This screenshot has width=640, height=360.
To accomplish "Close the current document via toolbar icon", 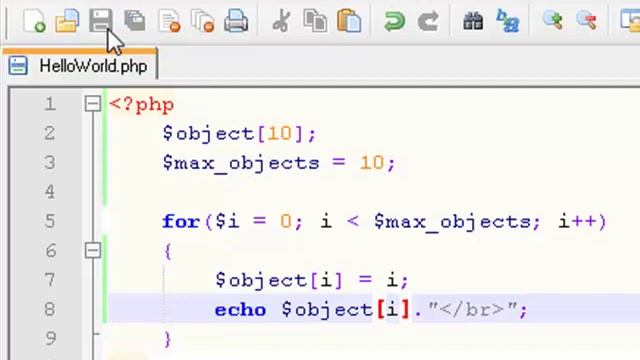I will pyautogui.click(x=169, y=21).
